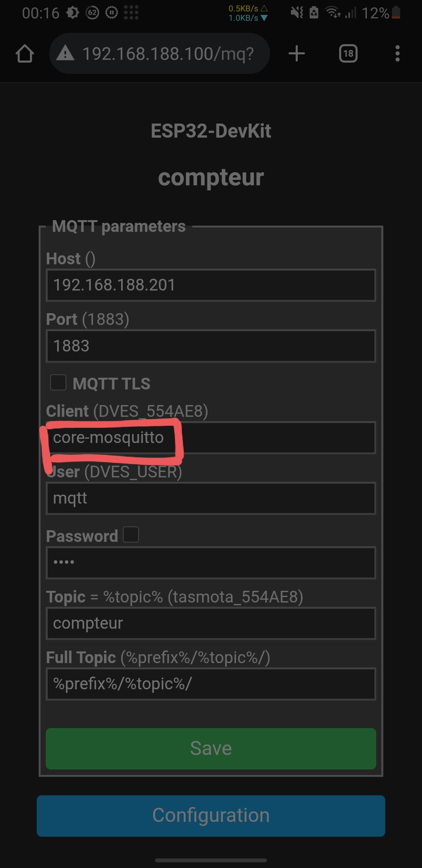Open the browser three-dot menu

point(397,54)
